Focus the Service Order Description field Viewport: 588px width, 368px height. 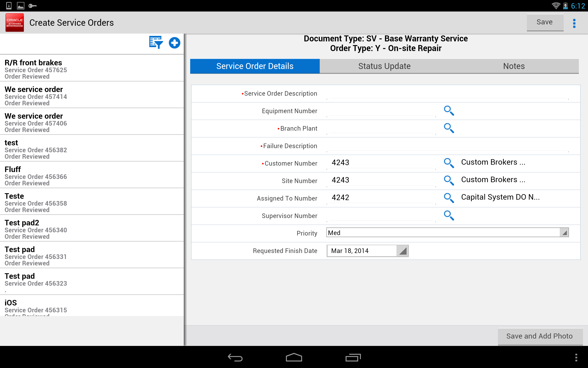[447, 93]
